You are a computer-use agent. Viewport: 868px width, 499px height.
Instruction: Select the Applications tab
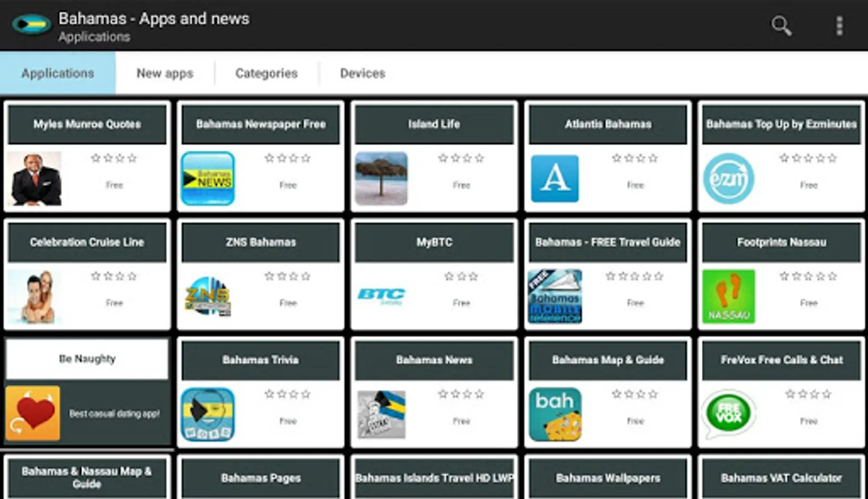pos(58,73)
